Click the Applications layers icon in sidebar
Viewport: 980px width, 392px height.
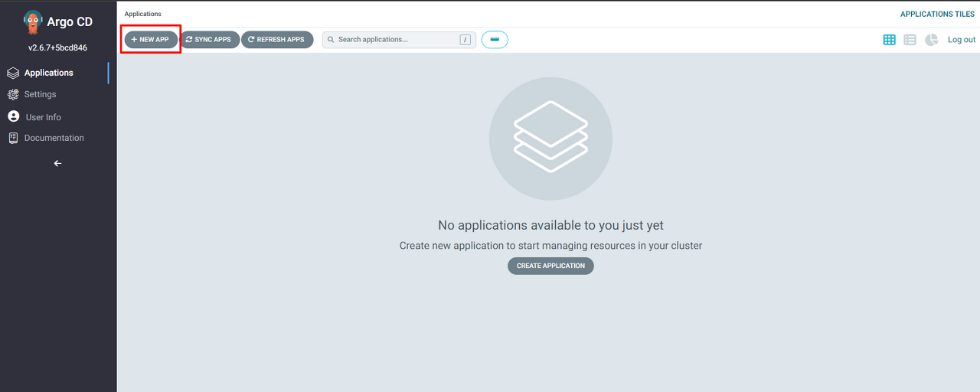tap(13, 73)
